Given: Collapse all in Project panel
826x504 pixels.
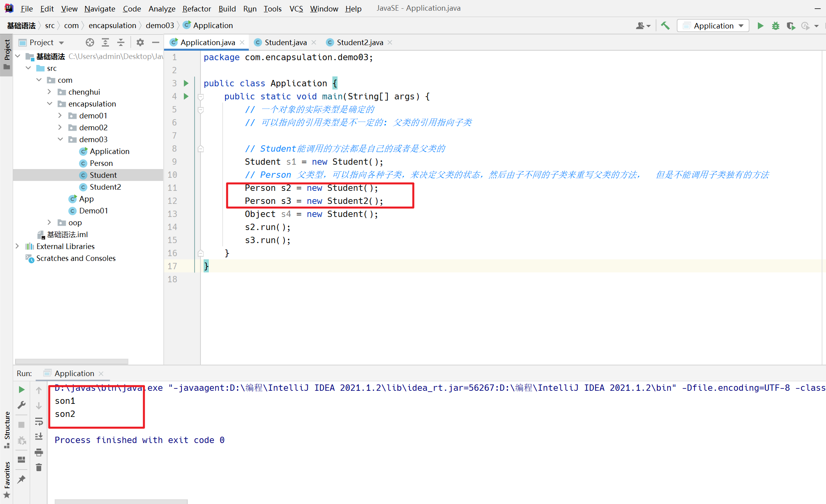Looking at the screenshot, I should click(121, 42).
